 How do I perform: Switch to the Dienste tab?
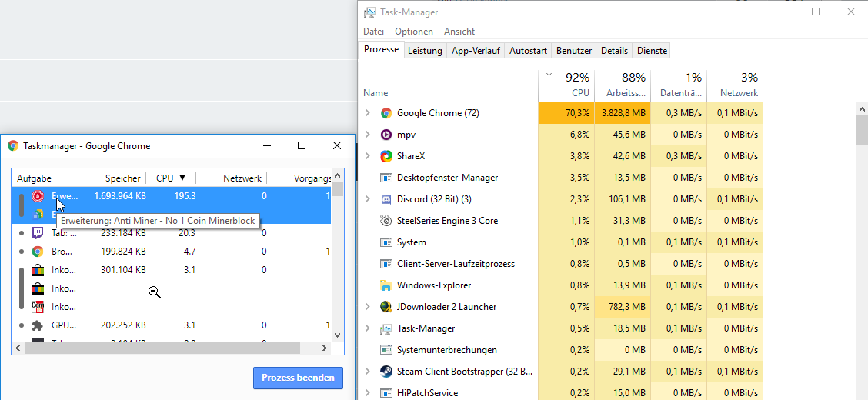coord(652,50)
